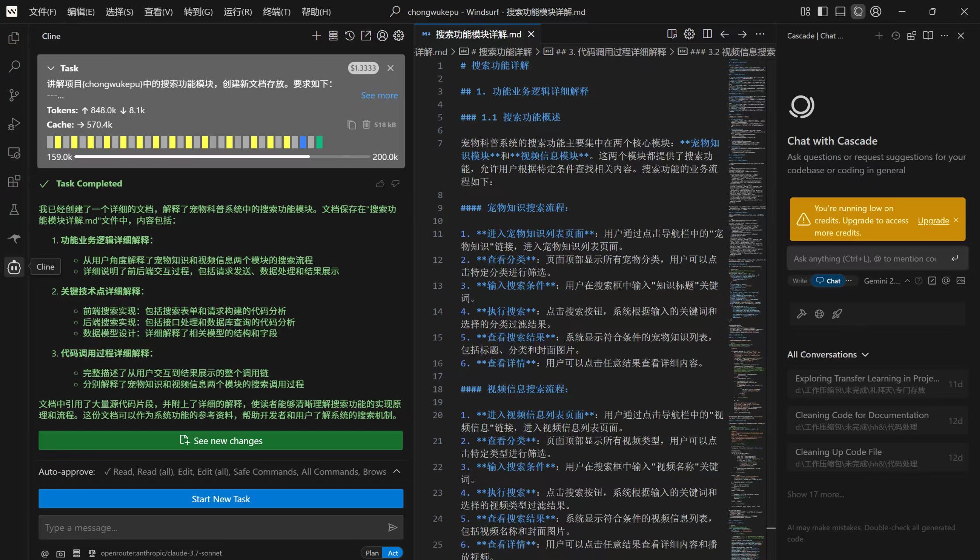
Task: Open the 终端(T) menu
Action: point(276,12)
